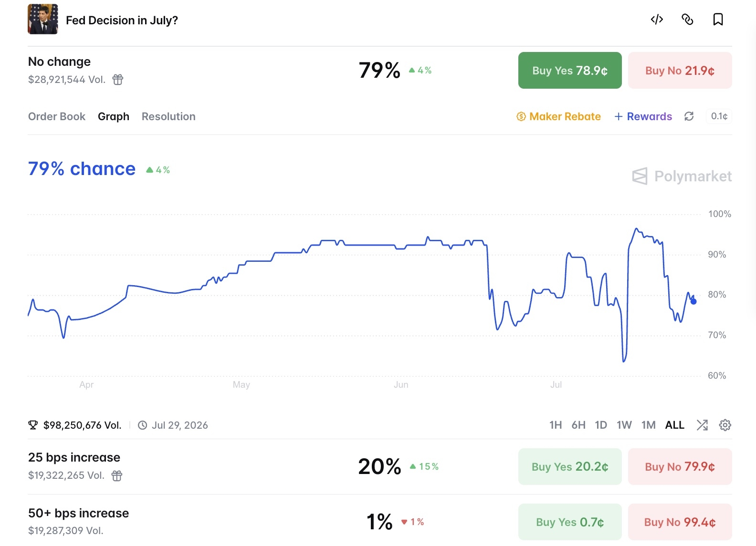Open the chart settings gear
This screenshot has height=546, width=756.
725,425
